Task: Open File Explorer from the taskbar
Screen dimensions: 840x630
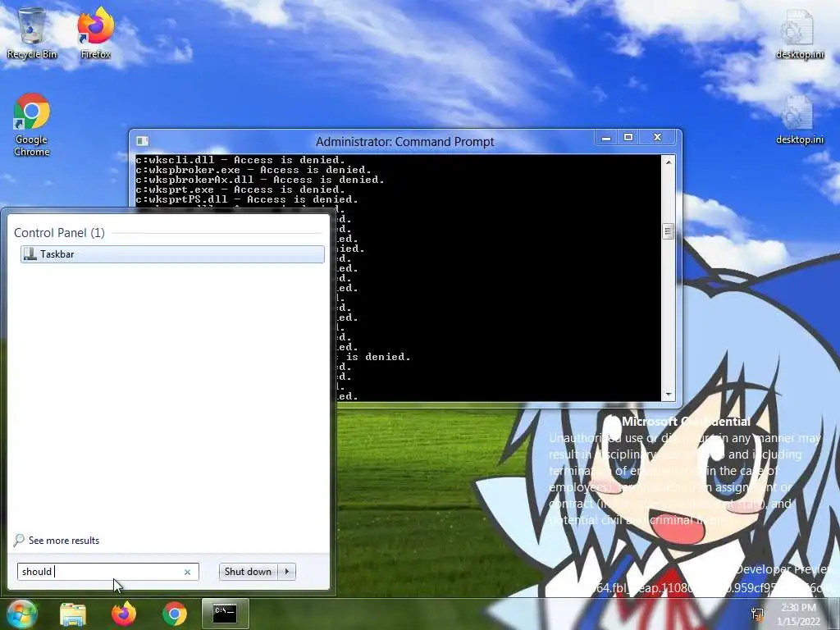Action: pyautogui.click(x=73, y=614)
